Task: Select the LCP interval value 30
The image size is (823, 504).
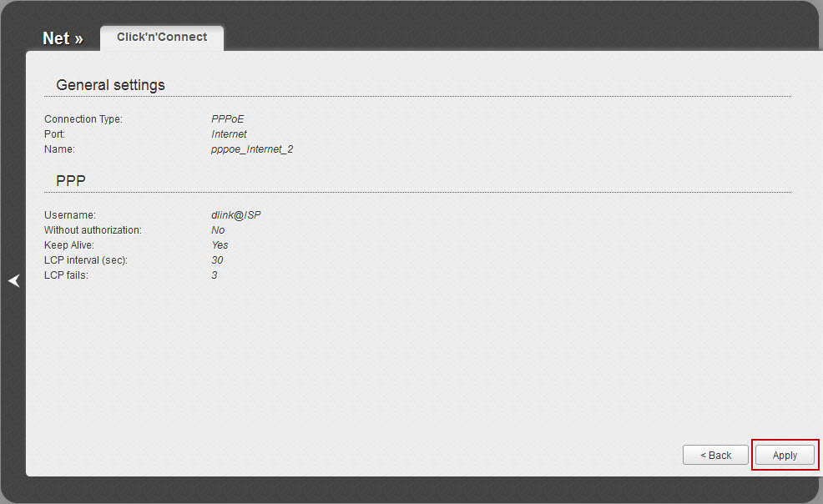Action: (217, 260)
